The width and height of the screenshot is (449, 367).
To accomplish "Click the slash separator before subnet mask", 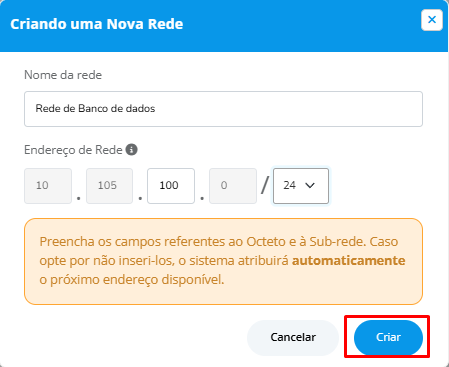I will pos(265,186).
